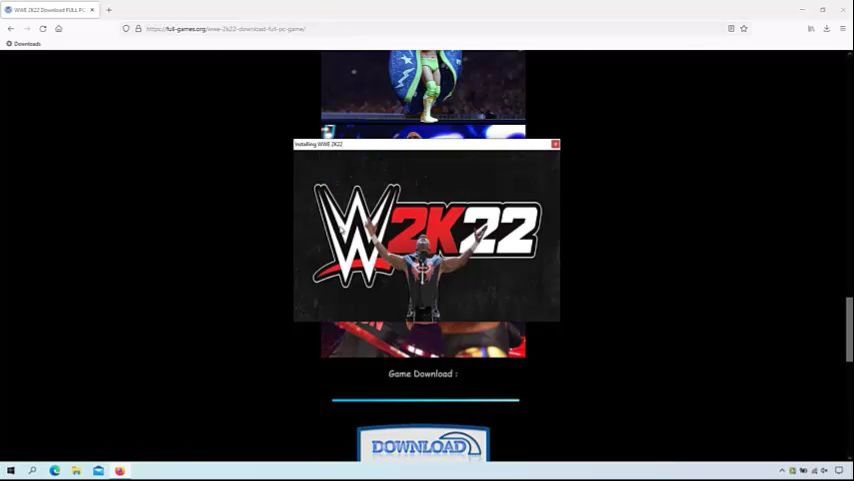This screenshot has width=854, height=481.
Task: Open the Firefox hamburger menu
Action: (843, 29)
